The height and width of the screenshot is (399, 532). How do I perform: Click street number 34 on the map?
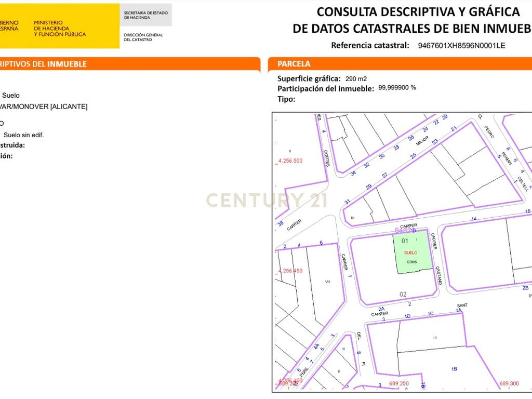point(353,174)
